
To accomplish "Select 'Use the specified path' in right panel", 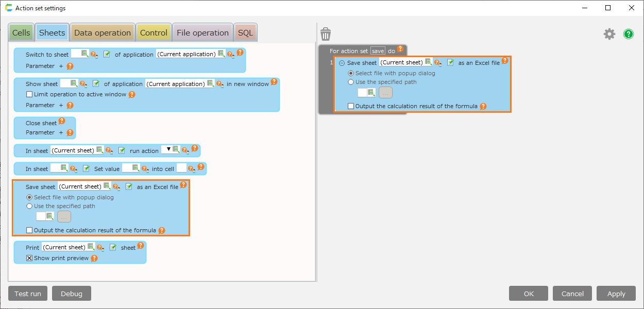I will point(351,82).
